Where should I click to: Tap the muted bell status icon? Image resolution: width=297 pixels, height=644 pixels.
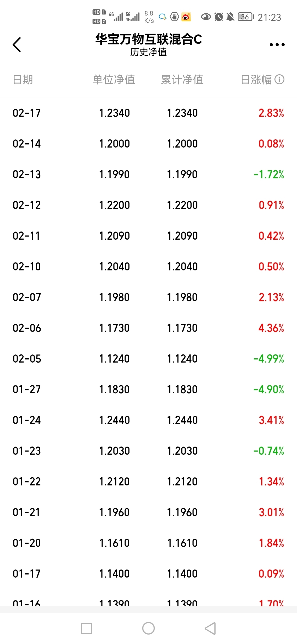[x=230, y=17]
